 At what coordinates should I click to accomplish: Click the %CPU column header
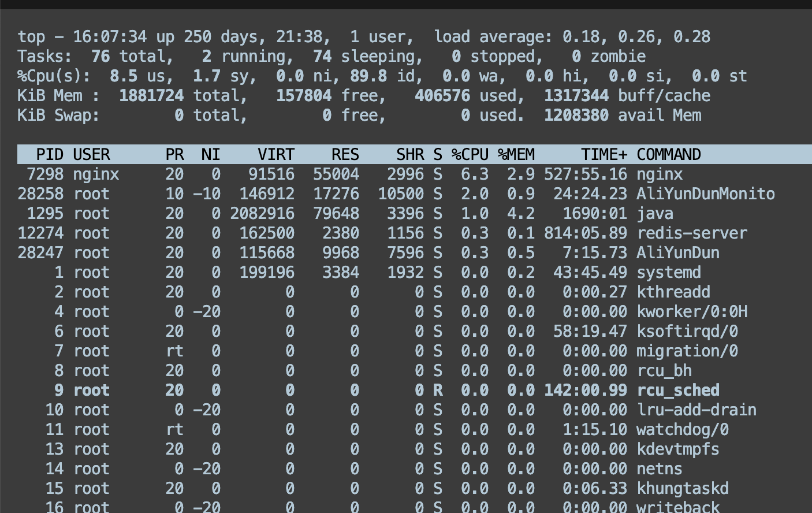tap(470, 155)
